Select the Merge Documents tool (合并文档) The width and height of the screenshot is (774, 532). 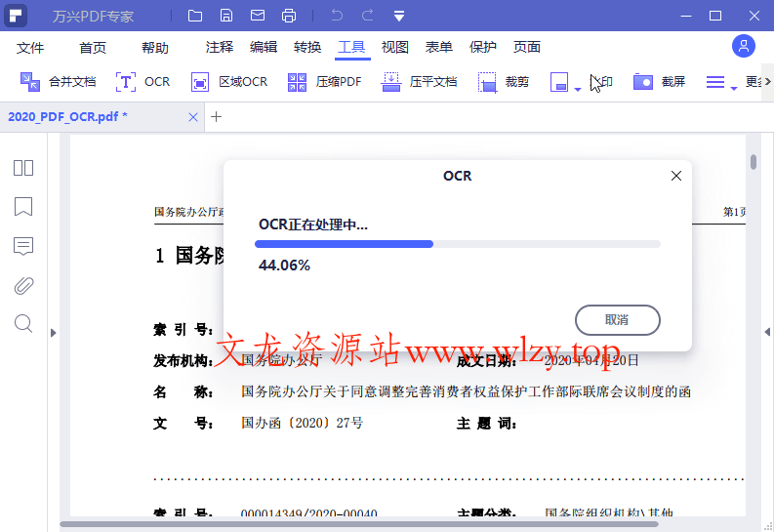coord(58,82)
